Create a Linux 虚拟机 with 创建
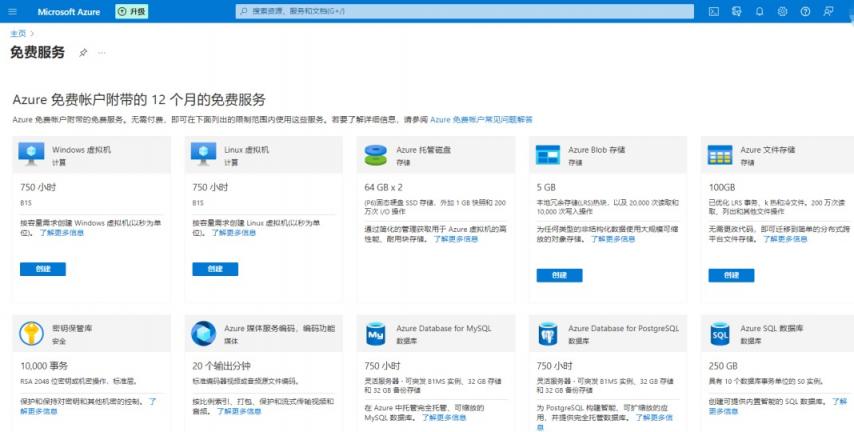 (215, 269)
